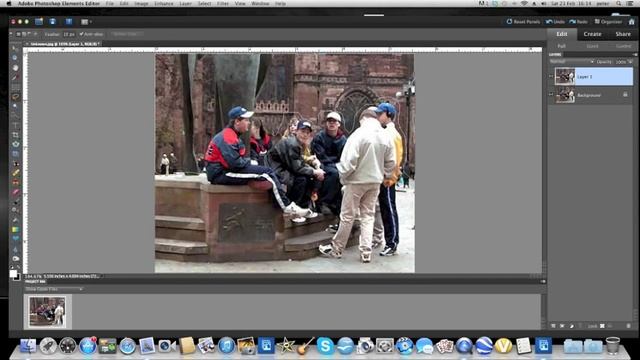Delete layer with Layers panel trash icon

(x=628, y=326)
